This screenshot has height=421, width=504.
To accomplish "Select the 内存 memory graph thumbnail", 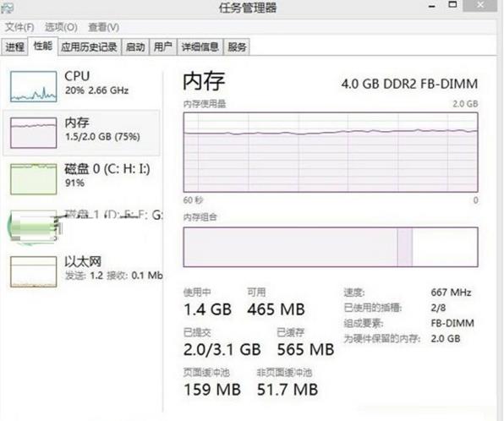I will tap(34, 133).
